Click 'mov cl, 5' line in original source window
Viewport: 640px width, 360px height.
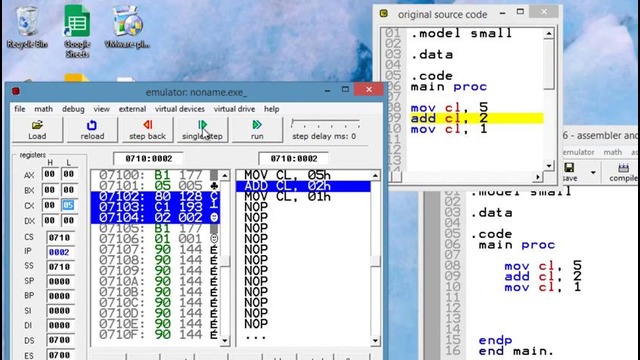tap(449, 107)
